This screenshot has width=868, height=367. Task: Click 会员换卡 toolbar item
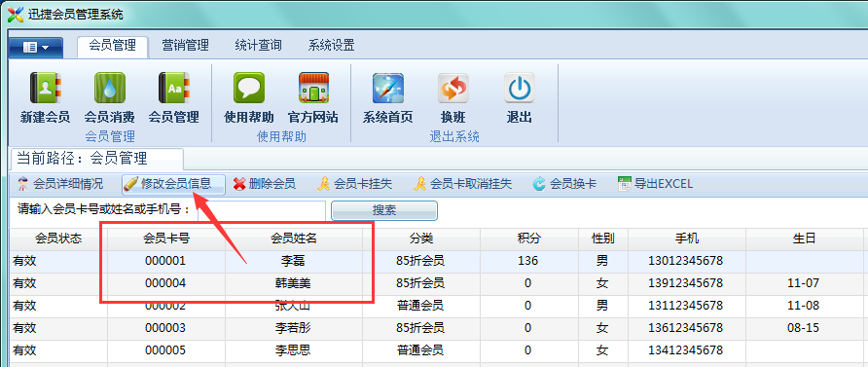tap(564, 184)
